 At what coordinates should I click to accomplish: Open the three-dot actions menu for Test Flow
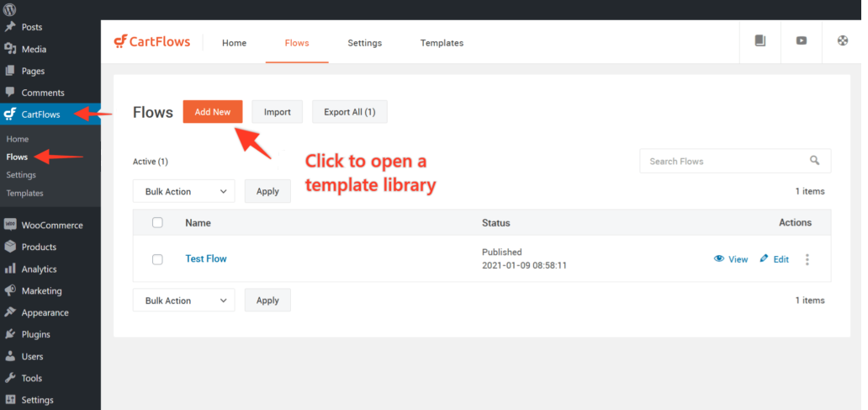click(x=807, y=259)
